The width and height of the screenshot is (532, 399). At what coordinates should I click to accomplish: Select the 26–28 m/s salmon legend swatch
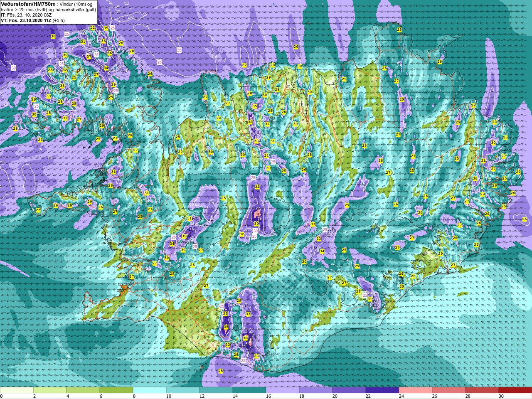click(x=449, y=390)
